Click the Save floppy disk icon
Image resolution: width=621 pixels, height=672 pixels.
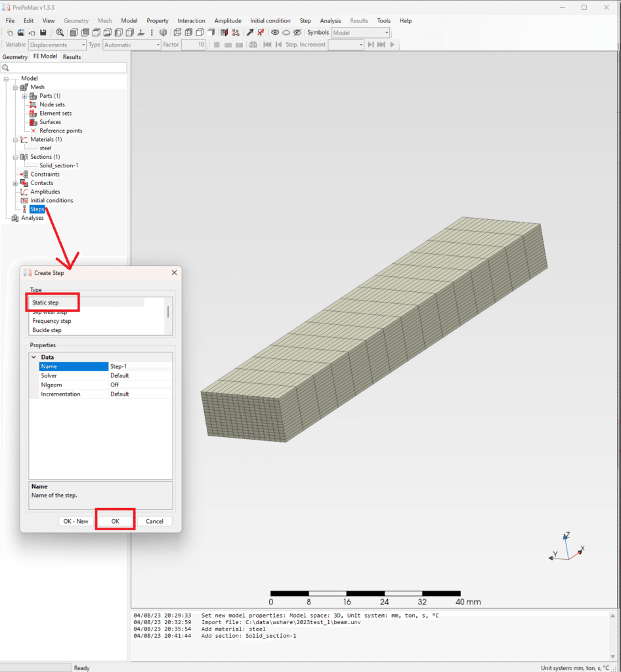coord(43,33)
